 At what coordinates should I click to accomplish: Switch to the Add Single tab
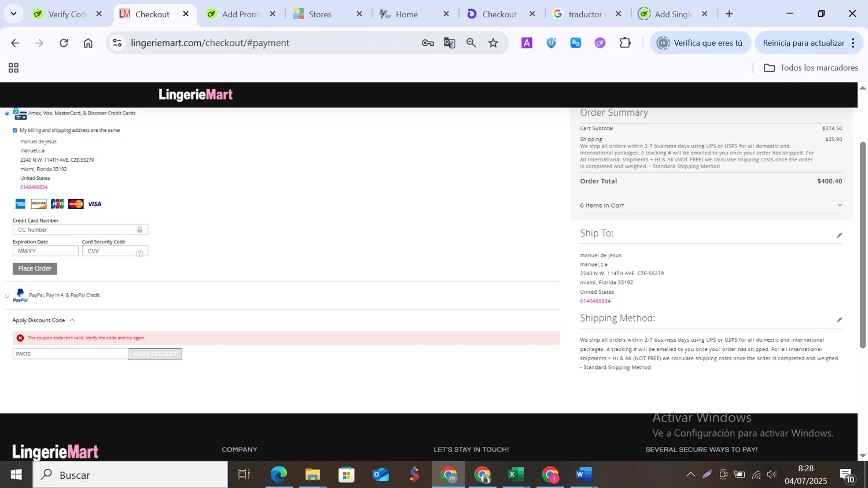coord(674,14)
